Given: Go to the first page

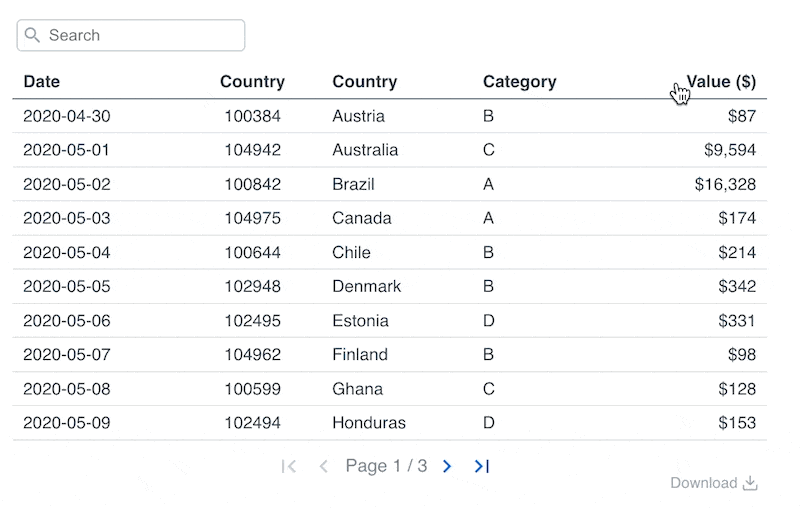Looking at the screenshot, I should coord(289,466).
